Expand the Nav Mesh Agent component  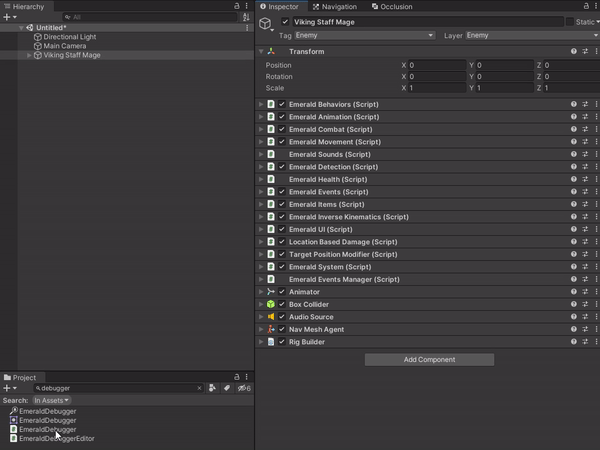(261, 329)
